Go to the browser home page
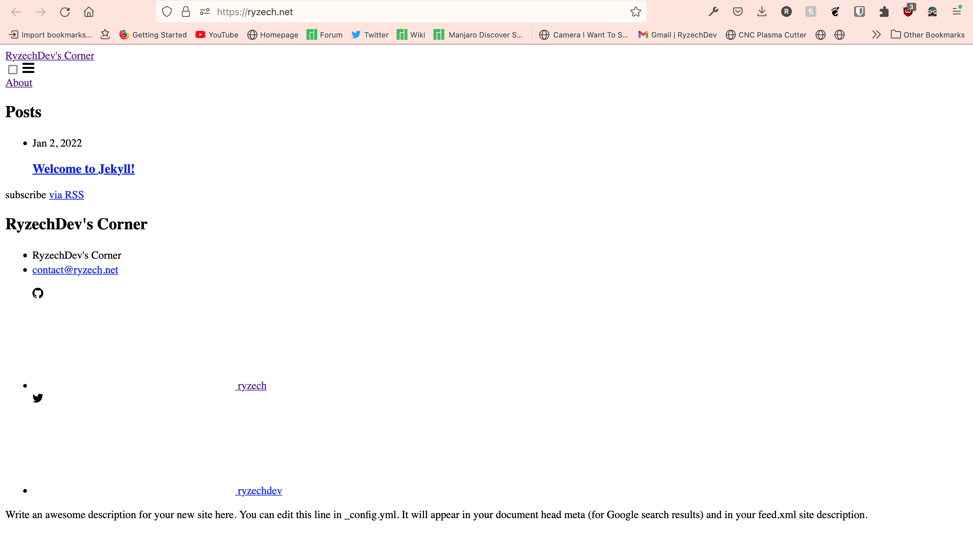 click(89, 11)
